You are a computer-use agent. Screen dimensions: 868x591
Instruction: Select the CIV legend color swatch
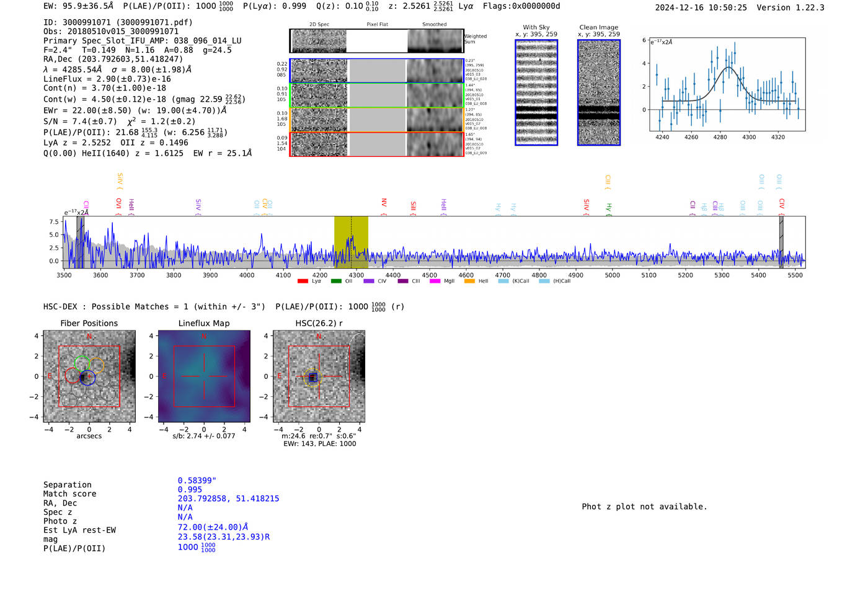pos(369,282)
